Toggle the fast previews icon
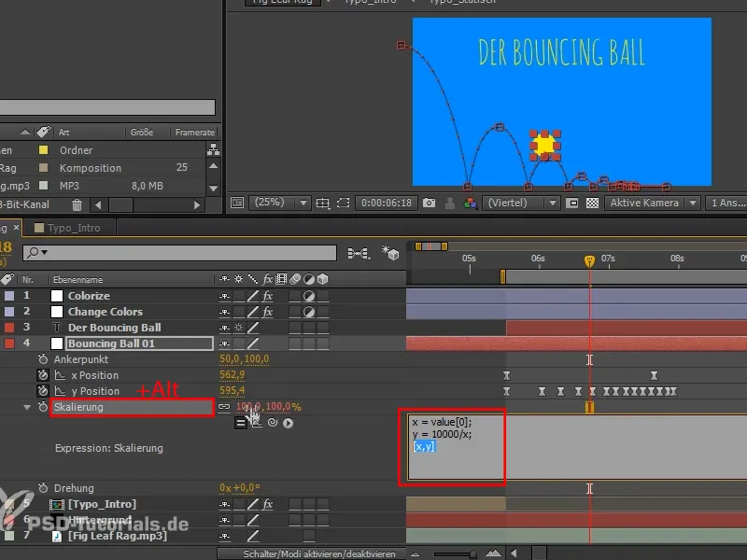Screen dimensions: 747x560 [x=571, y=203]
